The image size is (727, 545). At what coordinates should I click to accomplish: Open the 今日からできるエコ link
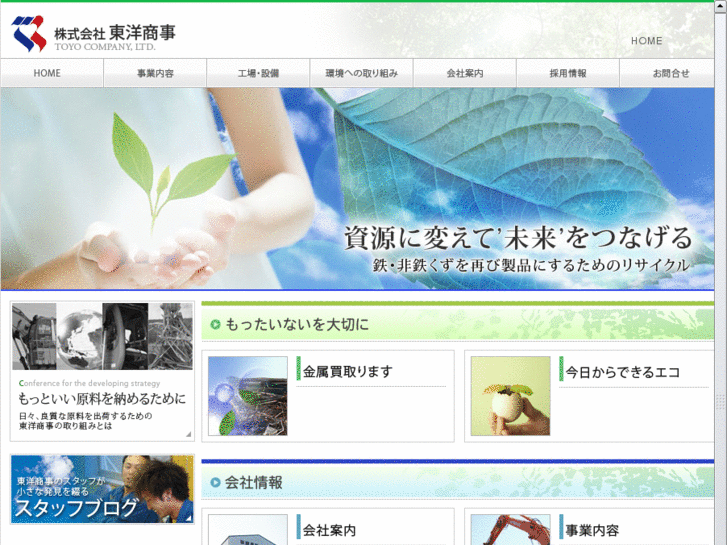[623, 372]
